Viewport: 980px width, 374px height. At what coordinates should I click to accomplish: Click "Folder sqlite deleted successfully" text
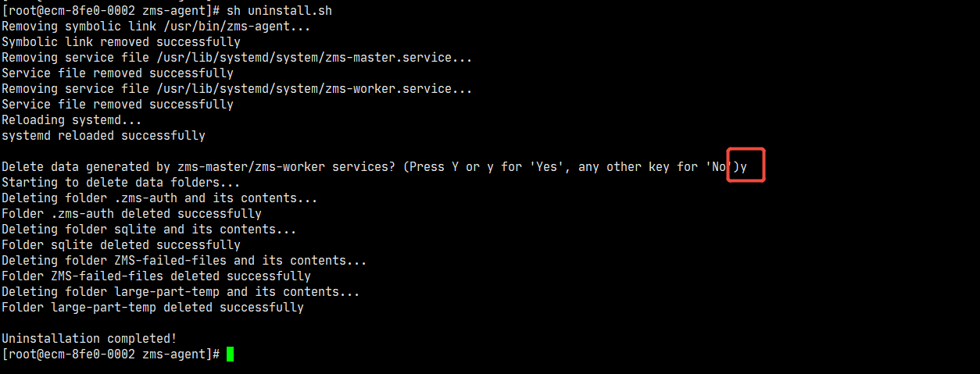(x=121, y=245)
